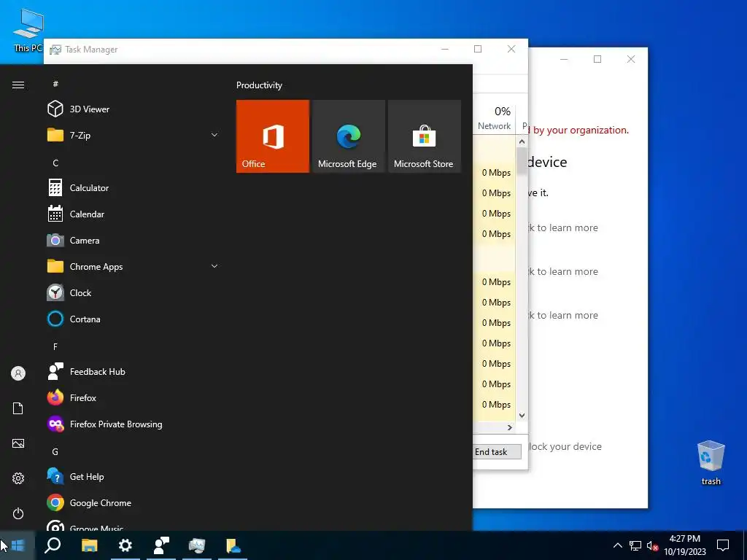Open the muted volume tray icon
The height and width of the screenshot is (560, 747).
652,545
